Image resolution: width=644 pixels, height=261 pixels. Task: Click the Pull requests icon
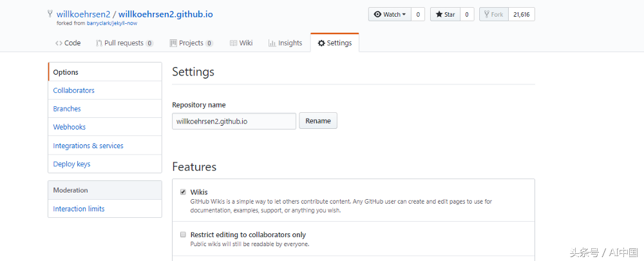99,43
